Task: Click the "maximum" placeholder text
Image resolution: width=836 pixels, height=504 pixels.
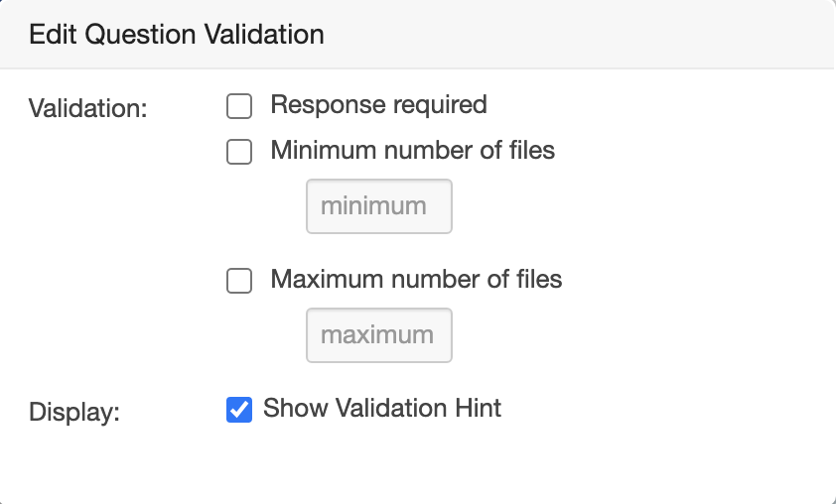Action: coord(377,335)
